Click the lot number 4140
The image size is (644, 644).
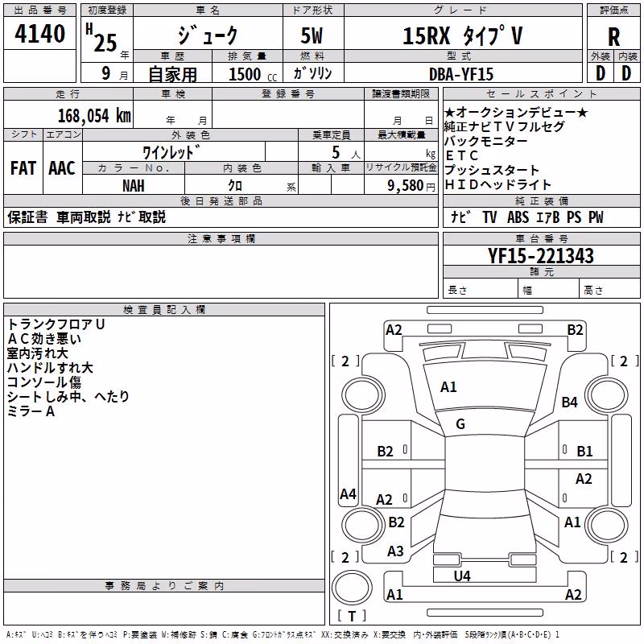(39, 33)
